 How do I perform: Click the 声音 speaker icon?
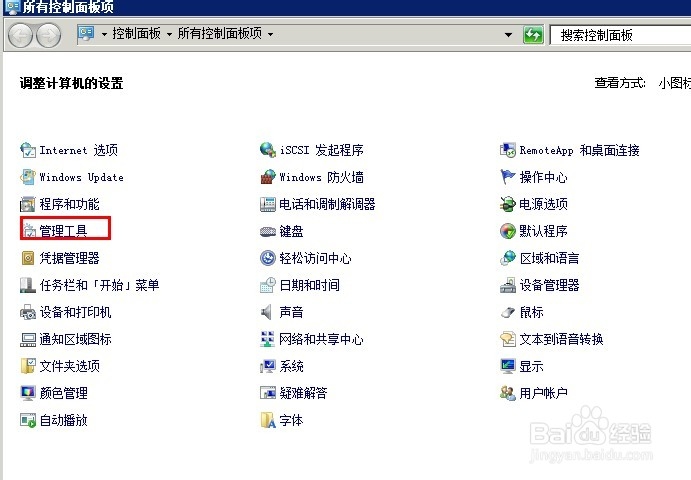(266, 312)
